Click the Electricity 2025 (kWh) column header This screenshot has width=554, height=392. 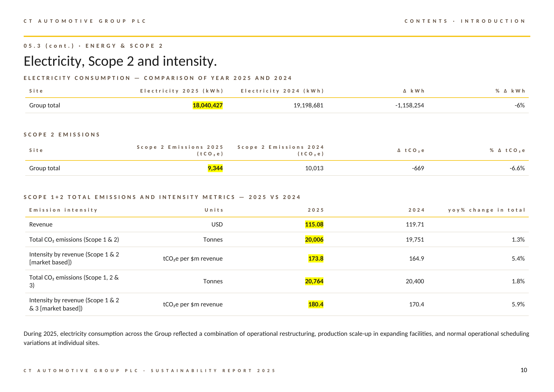click(x=182, y=91)
